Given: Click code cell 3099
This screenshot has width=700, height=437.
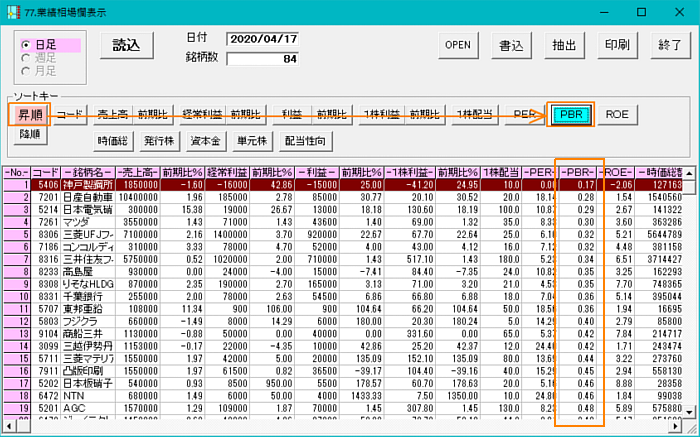Looking at the screenshot, I should click(46, 346).
